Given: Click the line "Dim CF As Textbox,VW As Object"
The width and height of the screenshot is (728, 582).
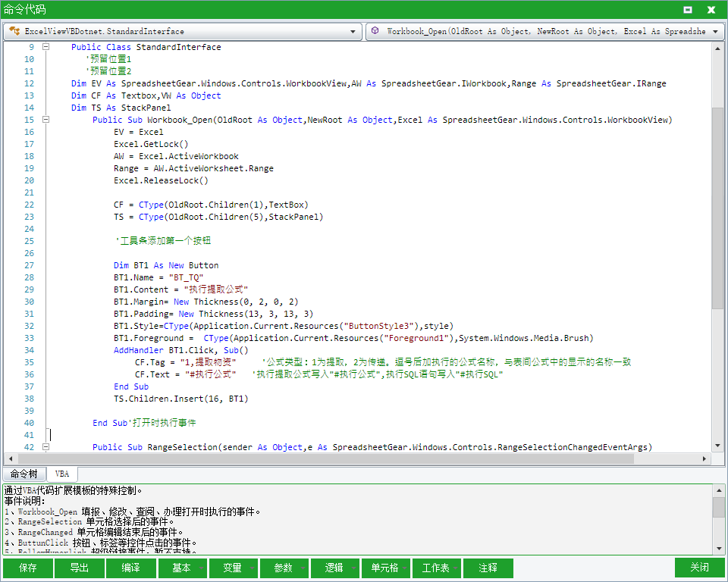Looking at the screenshot, I should coord(146,95).
